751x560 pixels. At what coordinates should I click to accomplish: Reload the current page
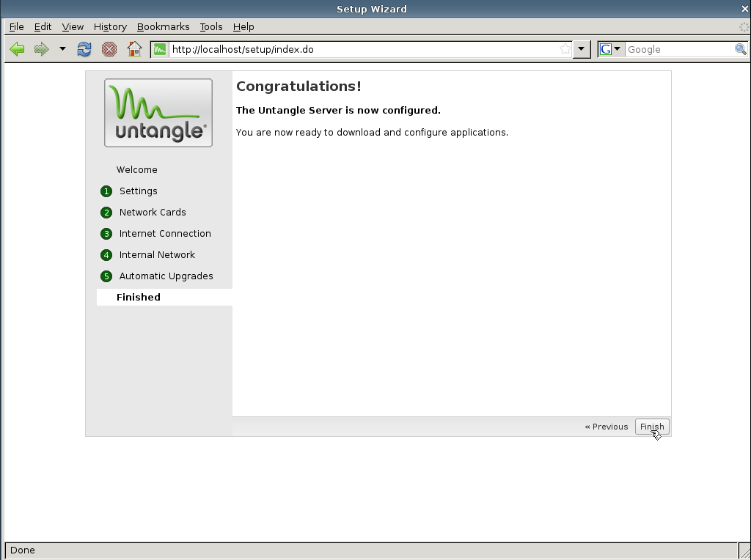[x=84, y=49]
